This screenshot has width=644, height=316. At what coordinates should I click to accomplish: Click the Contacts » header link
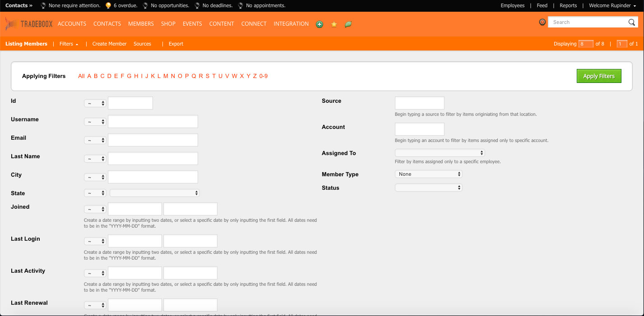19,5
